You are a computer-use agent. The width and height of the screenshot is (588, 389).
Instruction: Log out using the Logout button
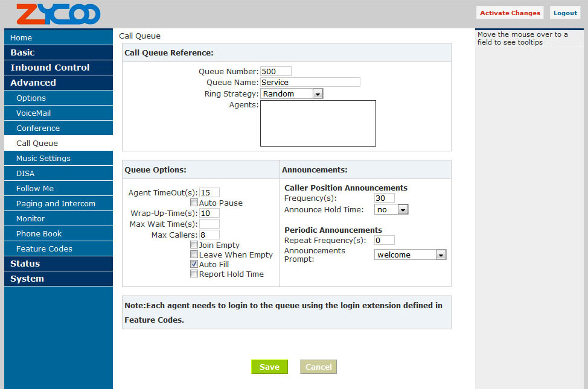pos(565,13)
